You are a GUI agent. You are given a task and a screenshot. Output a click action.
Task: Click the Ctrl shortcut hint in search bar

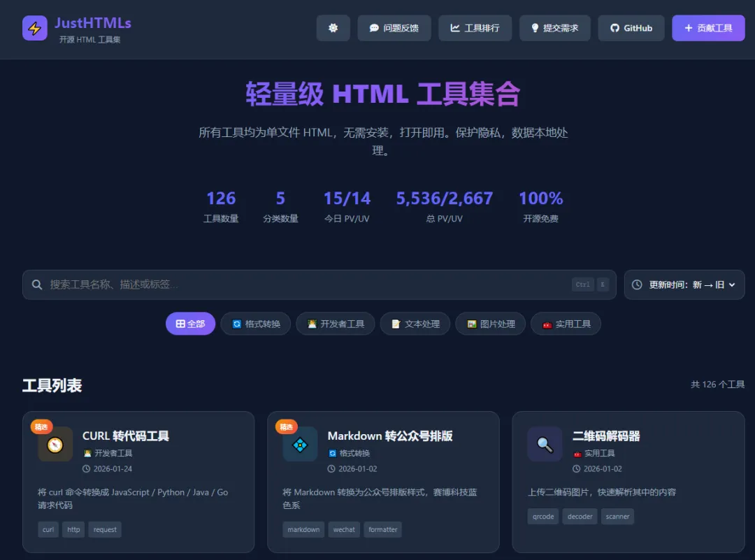582,285
